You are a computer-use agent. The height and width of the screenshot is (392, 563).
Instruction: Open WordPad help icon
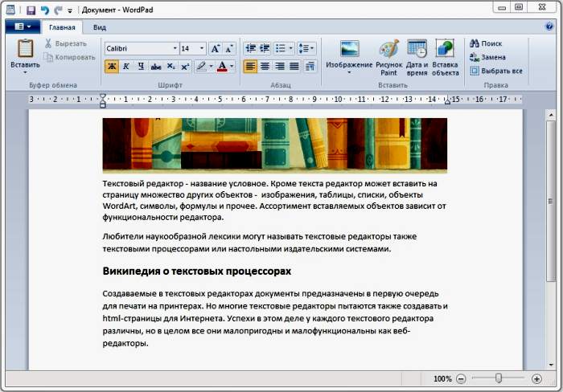549,27
